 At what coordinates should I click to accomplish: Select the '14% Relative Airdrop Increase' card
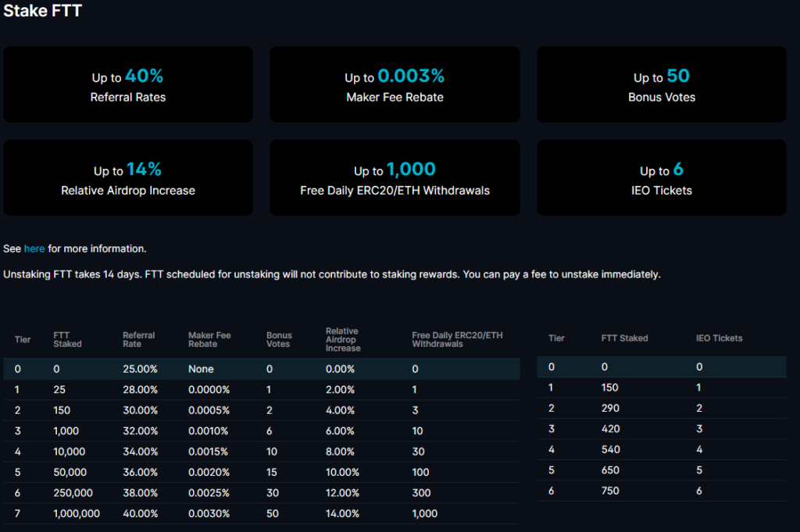(x=128, y=177)
